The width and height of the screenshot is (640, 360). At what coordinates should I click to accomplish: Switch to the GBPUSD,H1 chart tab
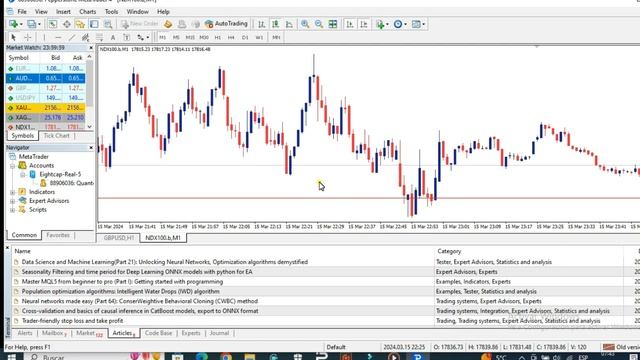(x=119, y=238)
